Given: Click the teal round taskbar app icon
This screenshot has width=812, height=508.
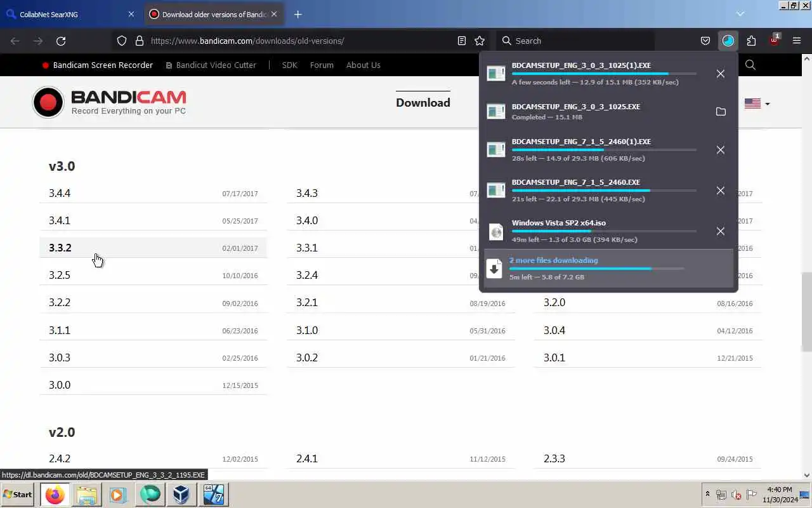Looking at the screenshot, I should coord(150,495).
